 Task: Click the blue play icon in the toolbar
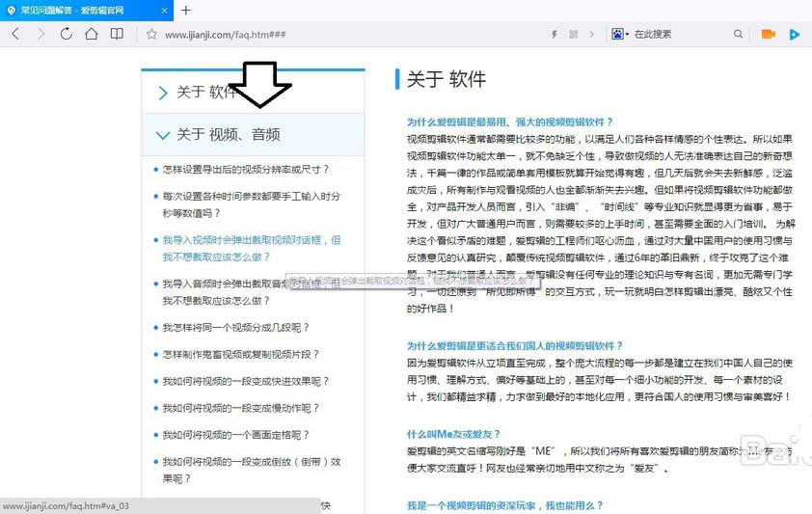coord(795,35)
